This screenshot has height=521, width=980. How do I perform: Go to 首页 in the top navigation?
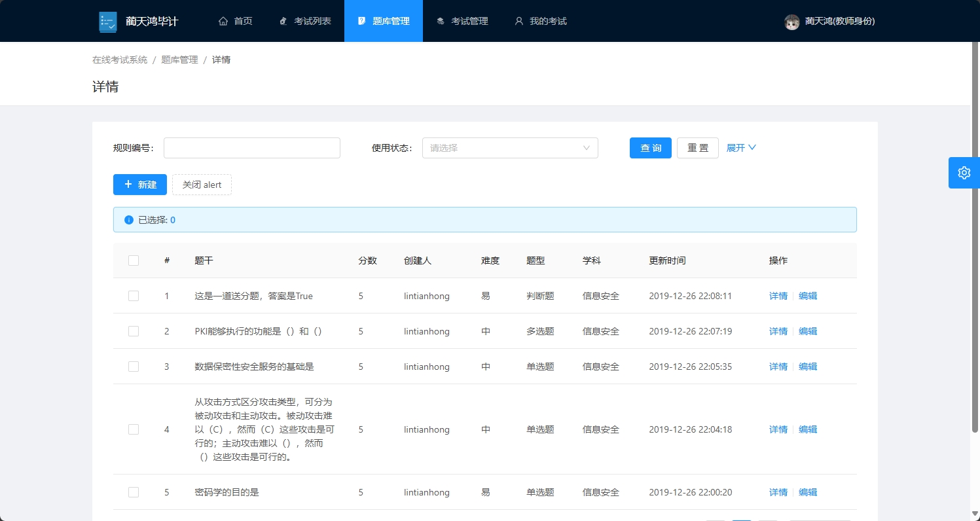pyautogui.click(x=236, y=21)
